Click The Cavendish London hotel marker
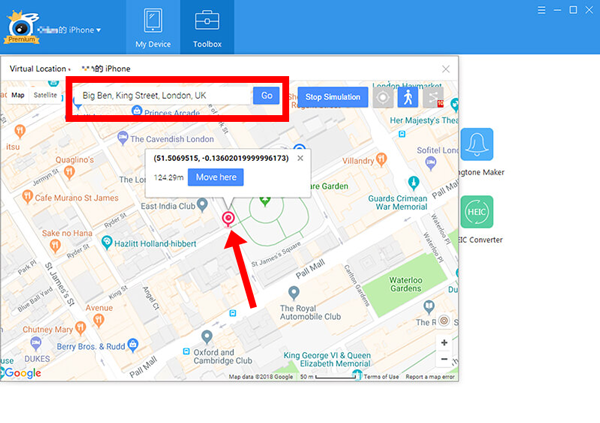600x423 pixels. (122, 137)
